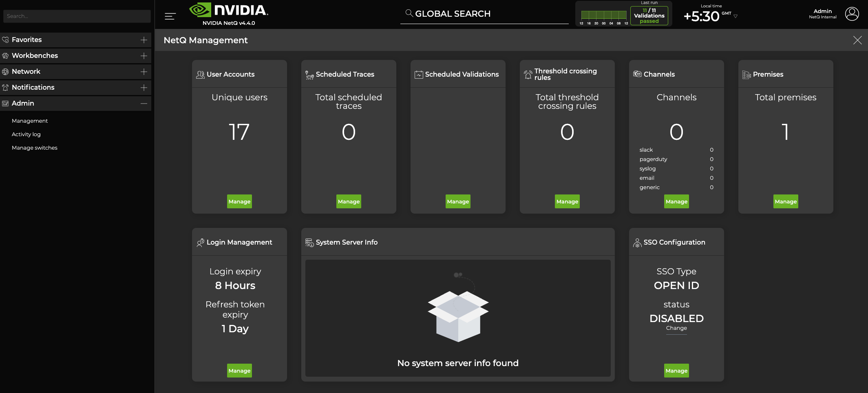Click the SSO Configuration icon
Image resolution: width=868 pixels, height=393 pixels.
pos(637,242)
